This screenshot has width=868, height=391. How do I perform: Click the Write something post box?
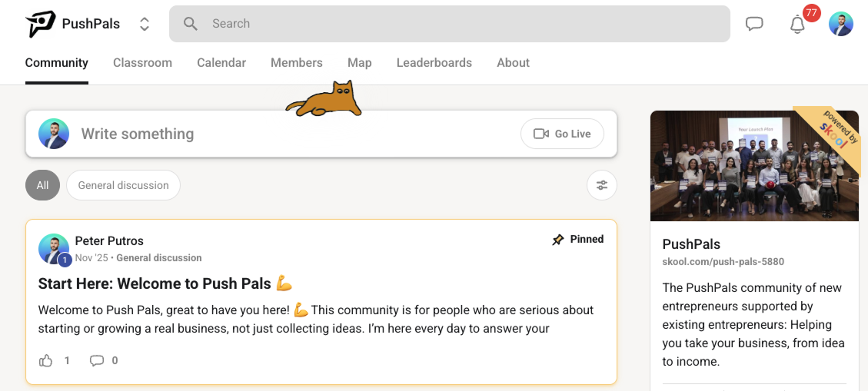(321, 134)
